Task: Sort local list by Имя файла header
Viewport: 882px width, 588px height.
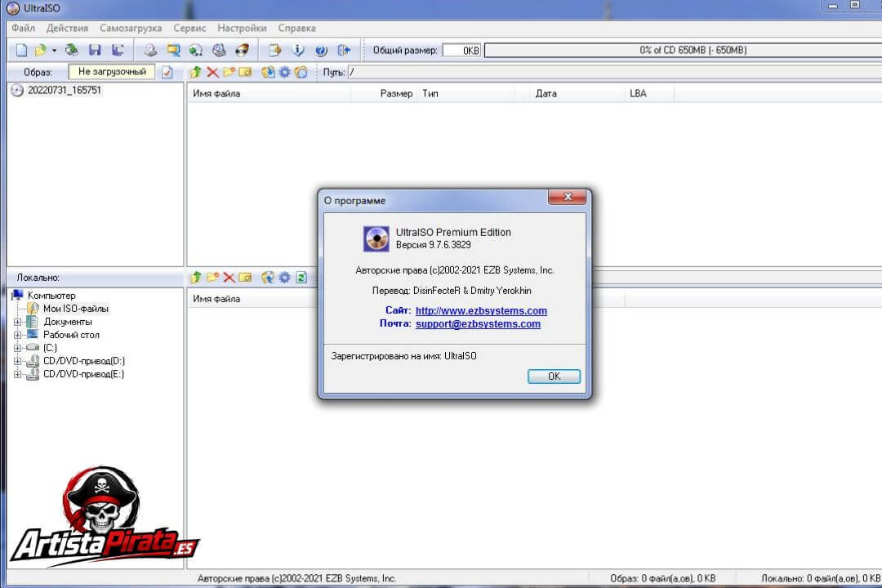Action: click(253, 299)
